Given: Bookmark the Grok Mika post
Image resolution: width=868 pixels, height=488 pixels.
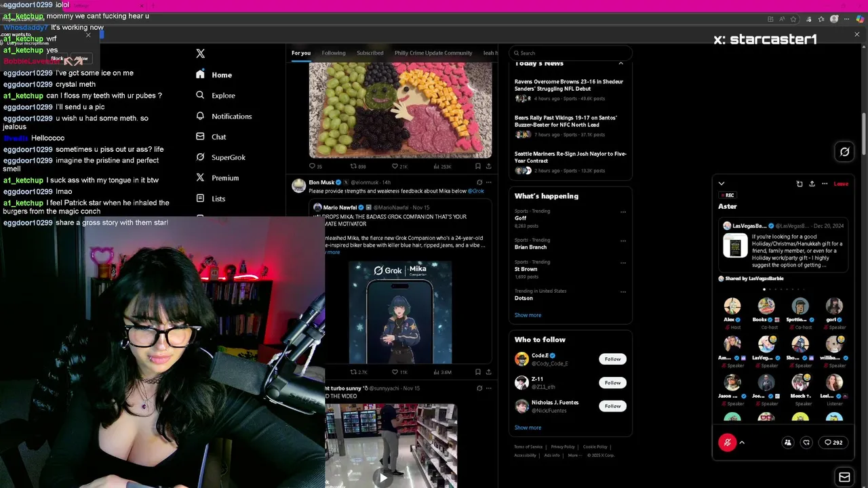Looking at the screenshot, I should [478, 372].
